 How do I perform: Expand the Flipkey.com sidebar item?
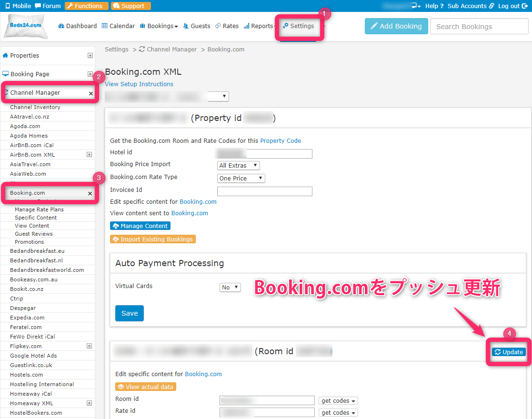pos(89,346)
